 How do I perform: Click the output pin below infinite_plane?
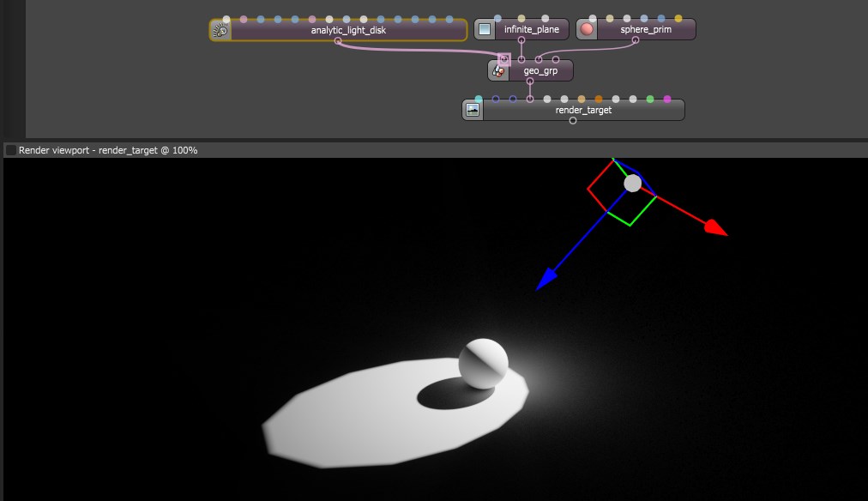coord(521,39)
